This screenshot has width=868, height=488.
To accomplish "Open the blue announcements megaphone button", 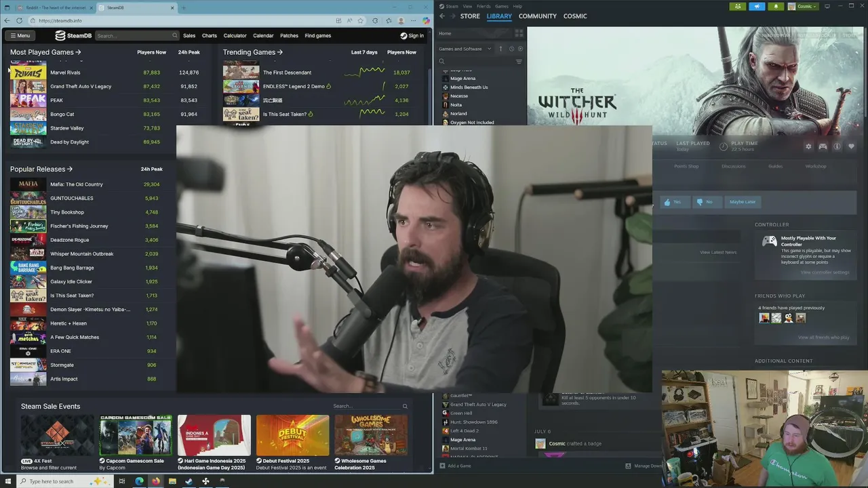I will [x=757, y=6].
